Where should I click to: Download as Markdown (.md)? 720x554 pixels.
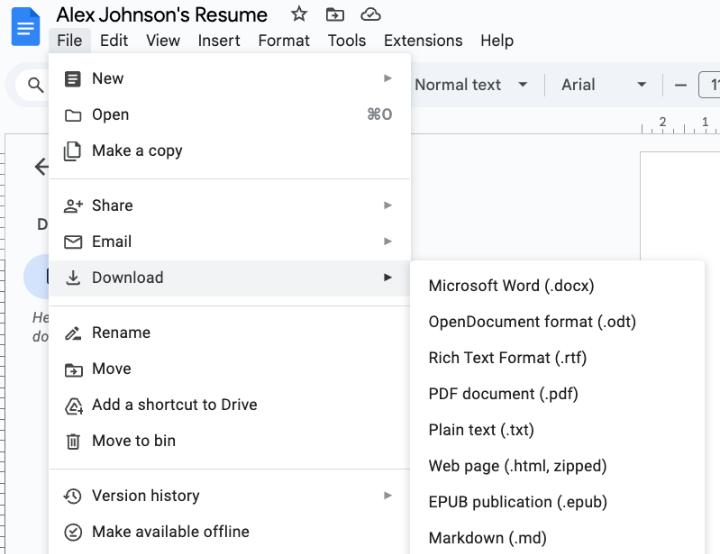pos(557,538)
